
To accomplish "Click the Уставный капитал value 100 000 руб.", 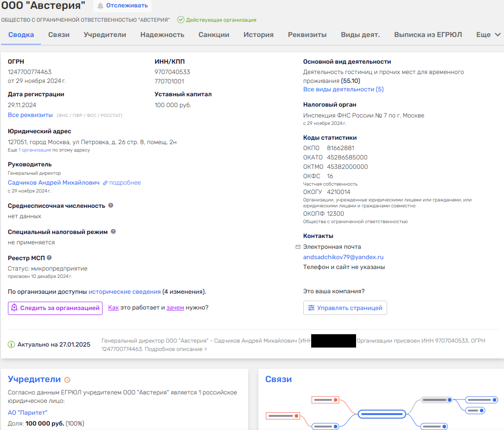I will click(173, 105).
